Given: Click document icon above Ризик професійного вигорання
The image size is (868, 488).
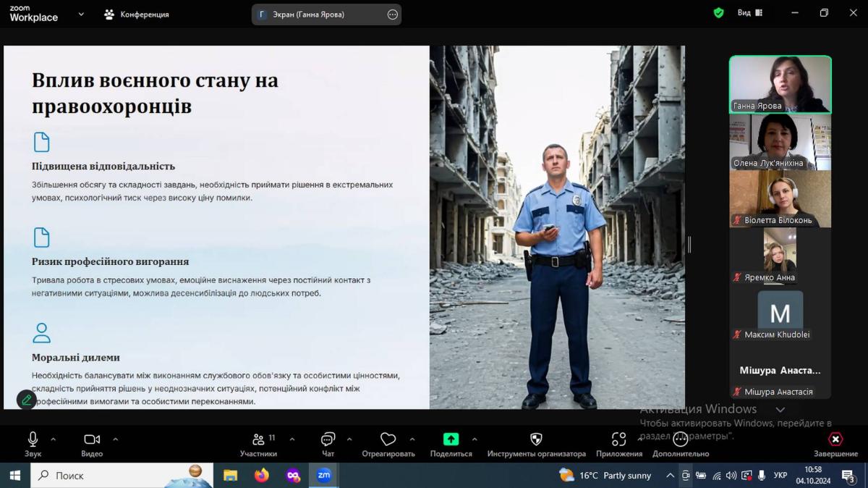Looking at the screenshot, I should coord(42,237).
